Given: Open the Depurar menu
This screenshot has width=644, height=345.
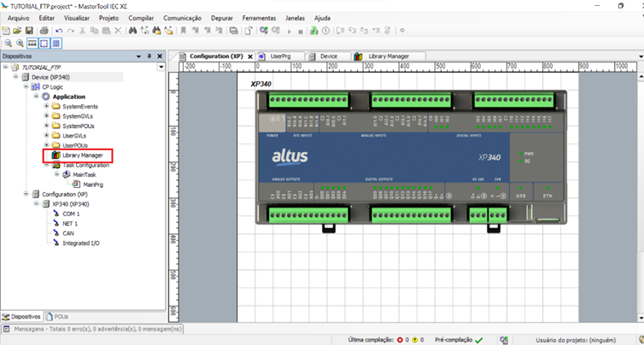Looking at the screenshot, I should click(x=222, y=18).
